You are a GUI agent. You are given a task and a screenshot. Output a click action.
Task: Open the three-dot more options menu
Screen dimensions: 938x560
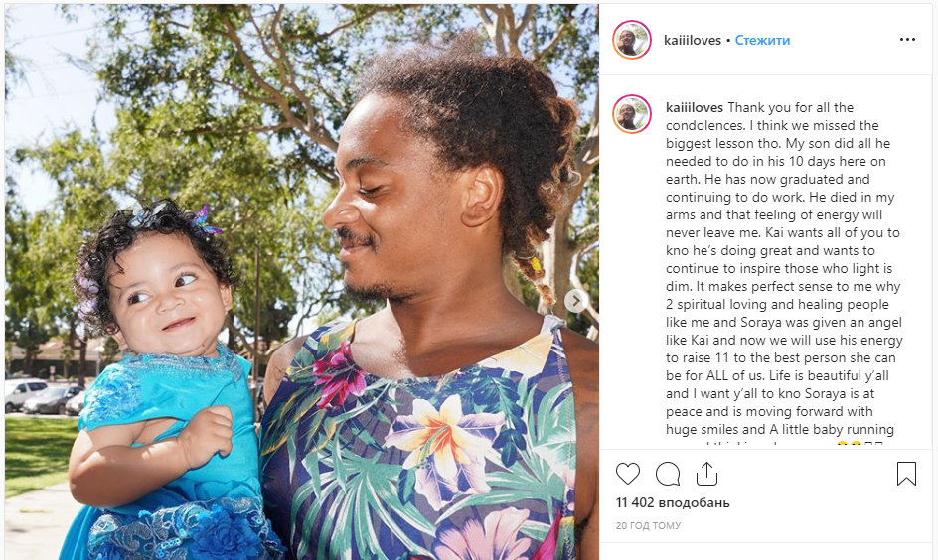click(x=907, y=40)
